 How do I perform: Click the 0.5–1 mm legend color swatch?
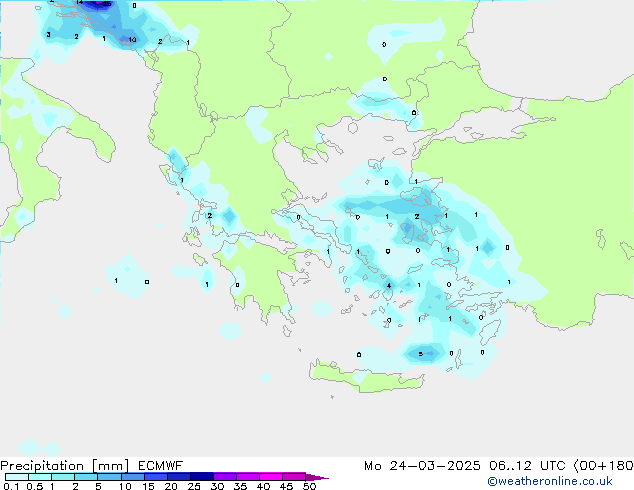point(40,477)
